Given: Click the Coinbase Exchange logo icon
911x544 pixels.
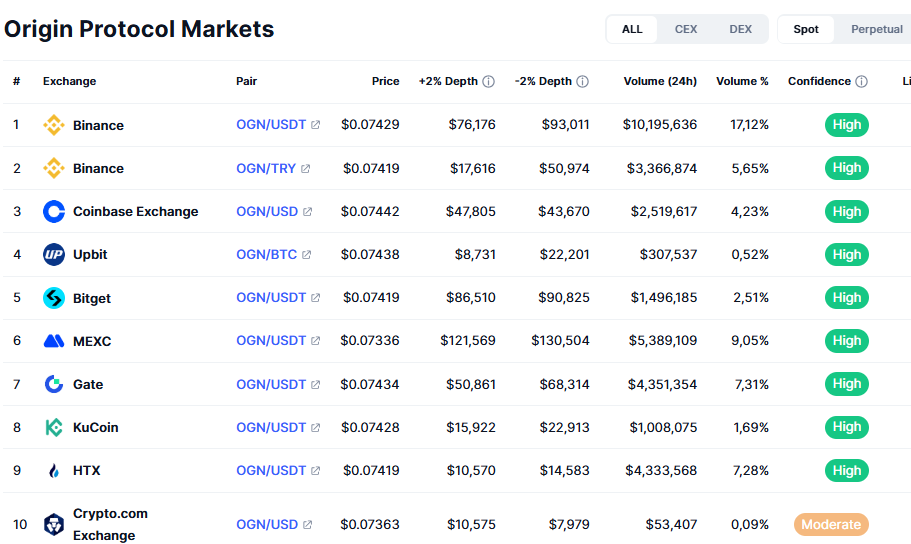Looking at the screenshot, I should pyautogui.click(x=54, y=211).
